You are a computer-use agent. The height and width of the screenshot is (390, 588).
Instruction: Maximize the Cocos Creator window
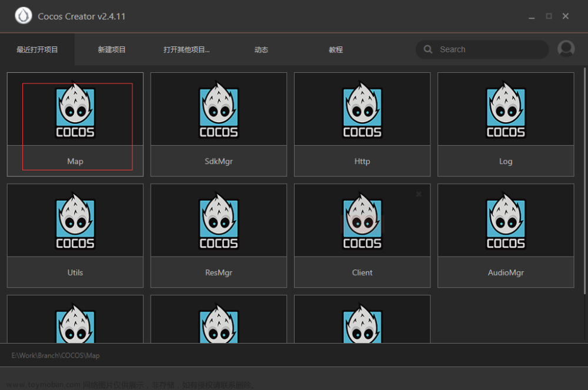[549, 16]
